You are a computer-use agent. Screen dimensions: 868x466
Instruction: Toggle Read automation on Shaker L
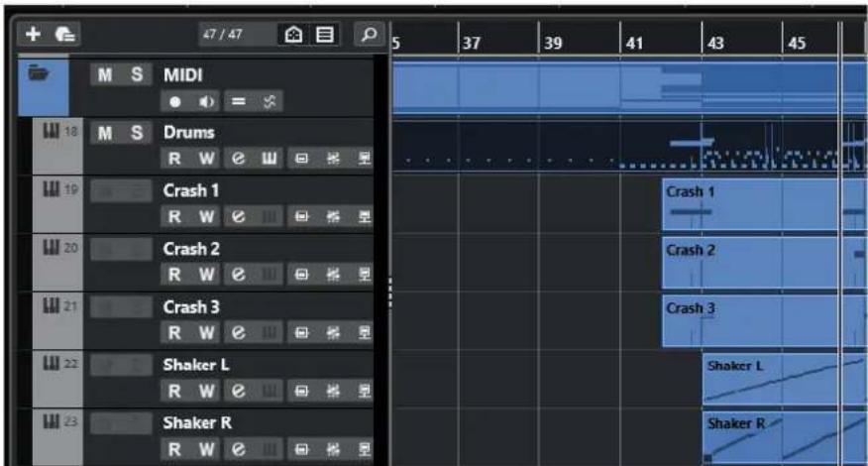[175, 392]
